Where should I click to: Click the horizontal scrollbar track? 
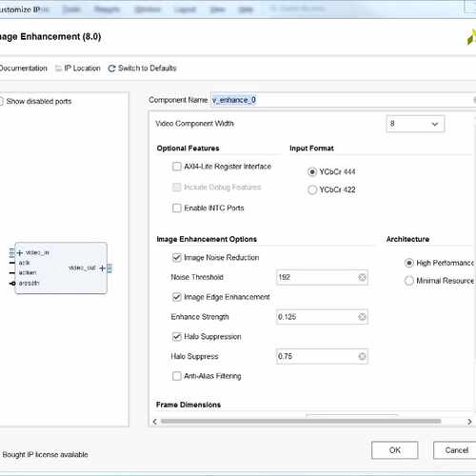[301, 422]
